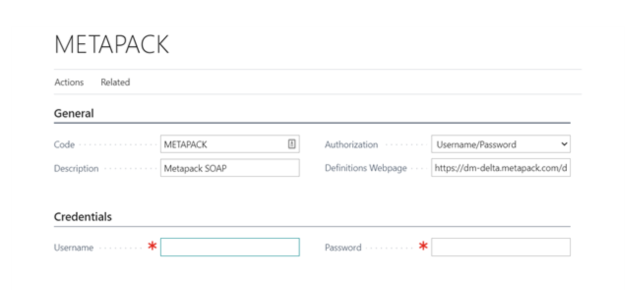This screenshot has width=644, height=307.
Task: Collapse the General section header
Action: click(74, 113)
